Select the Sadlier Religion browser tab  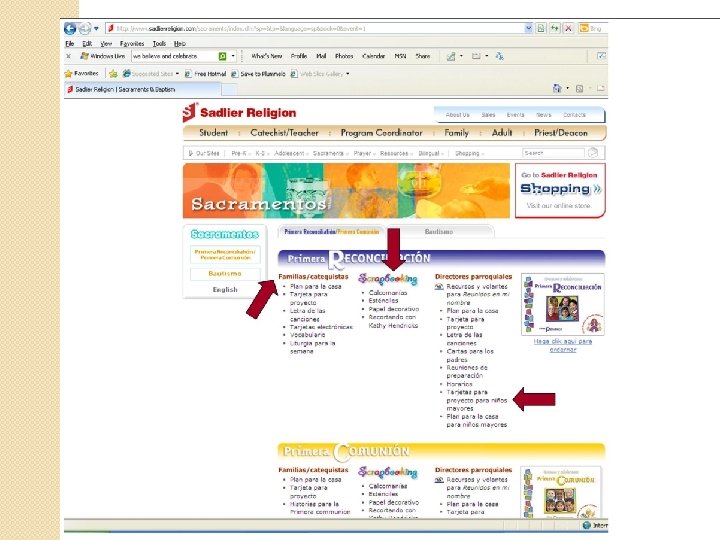tap(142, 90)
